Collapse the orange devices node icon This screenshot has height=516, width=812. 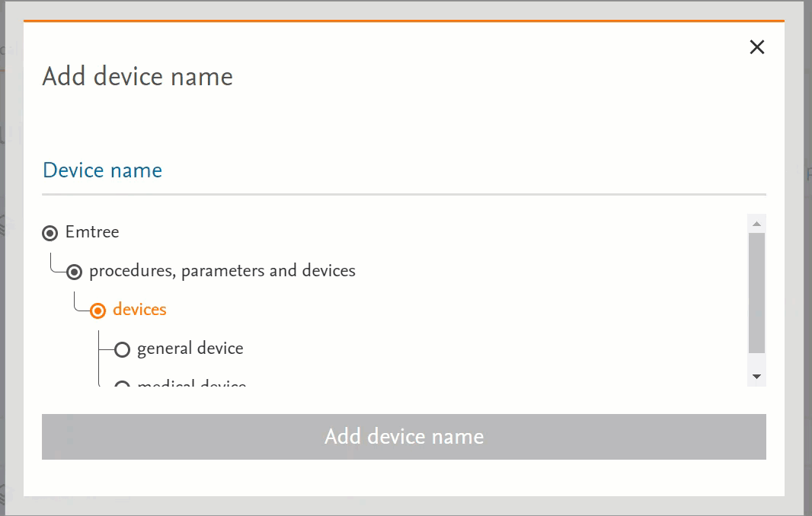[98, 311]
